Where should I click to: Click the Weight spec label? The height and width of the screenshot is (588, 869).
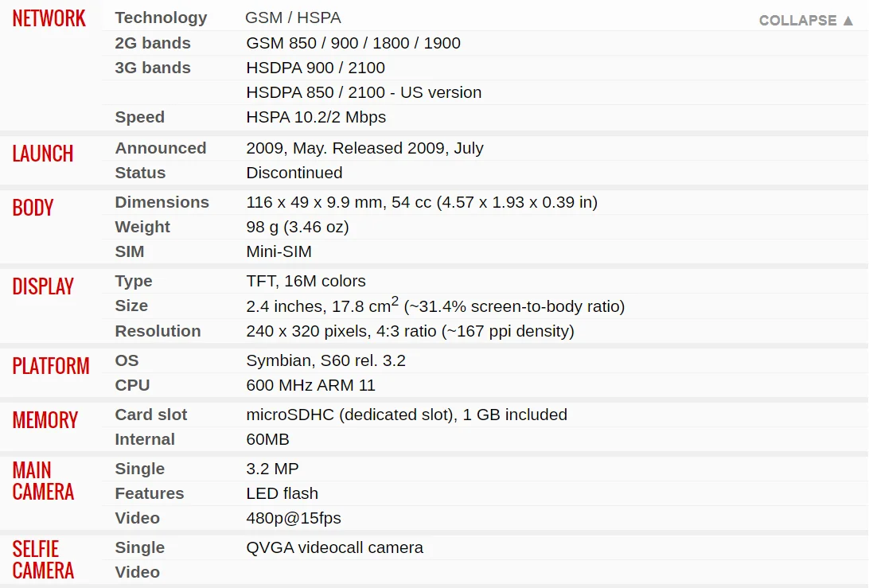coord(142,227)
